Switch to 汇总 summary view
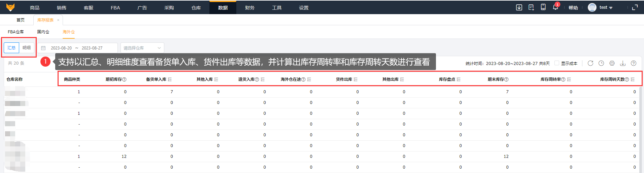Image resolution: width=644 pixels, height=173 pixels. 11,48
